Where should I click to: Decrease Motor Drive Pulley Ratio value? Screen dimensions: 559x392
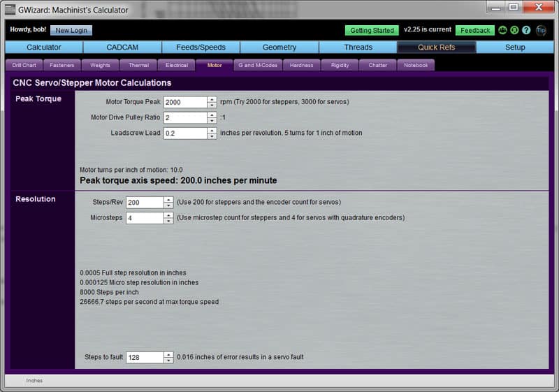[x=212, y=120]
